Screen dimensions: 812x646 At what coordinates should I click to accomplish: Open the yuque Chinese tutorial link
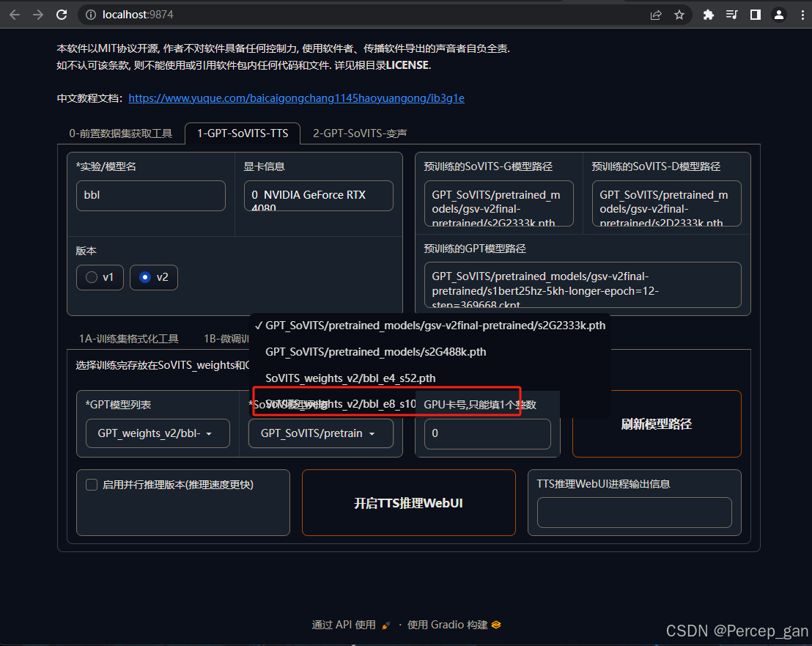[x=296, y=98]
